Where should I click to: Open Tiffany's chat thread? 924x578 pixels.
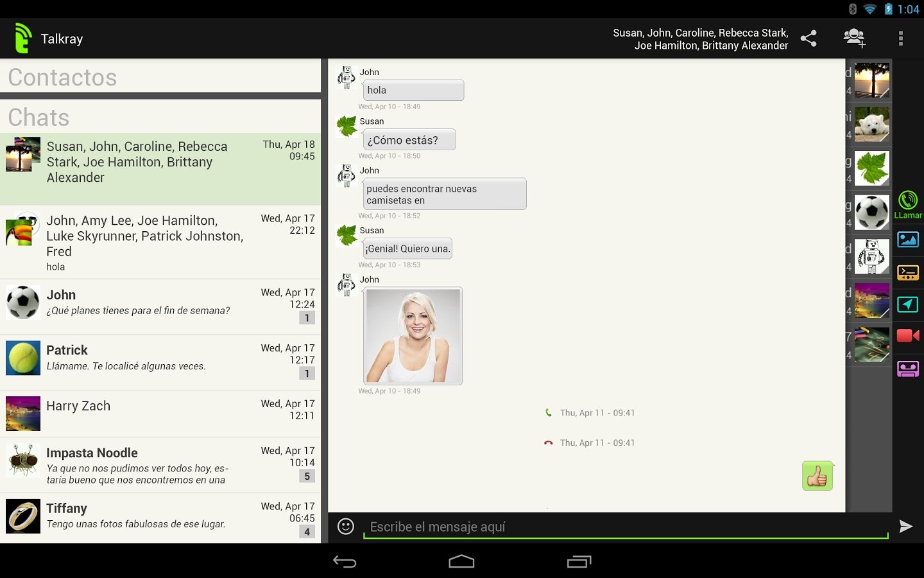tap(160, 518)
